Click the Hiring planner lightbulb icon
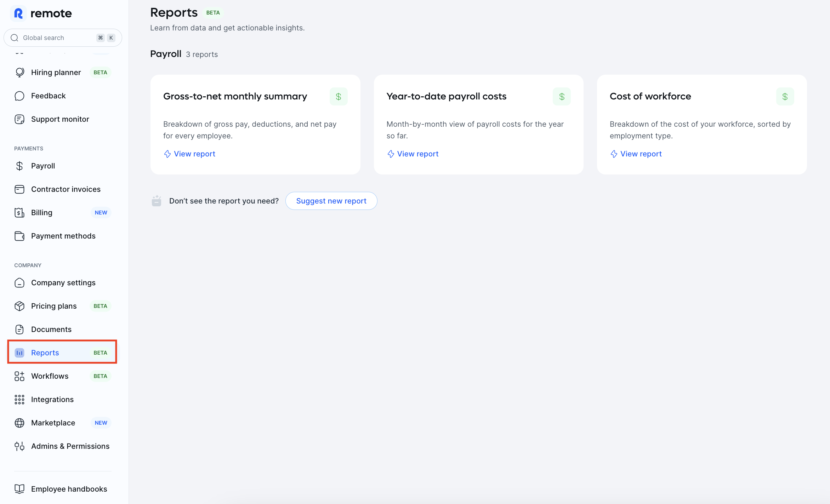Screen dimensions: 830x504 tap(19, 73)
